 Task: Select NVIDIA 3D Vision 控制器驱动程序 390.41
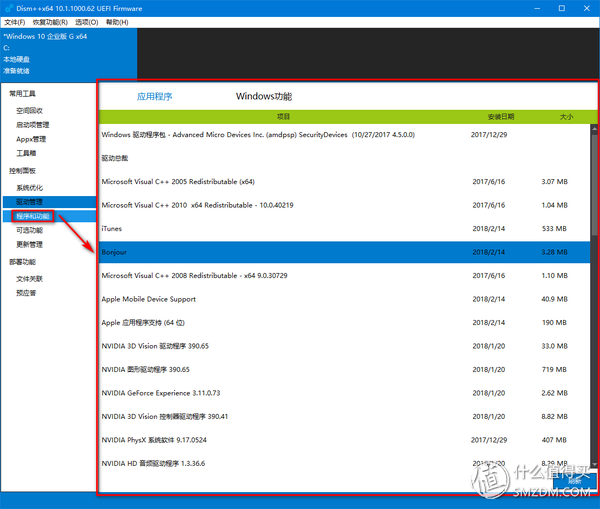click(344, 416)
